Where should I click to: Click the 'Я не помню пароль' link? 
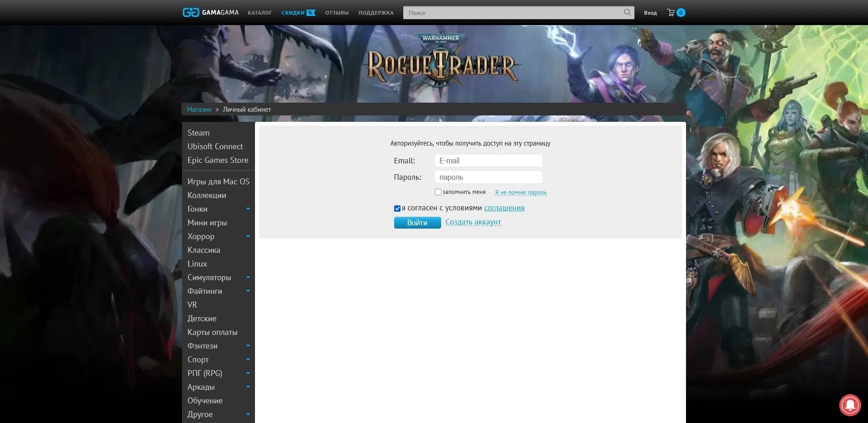click(520, 193)
